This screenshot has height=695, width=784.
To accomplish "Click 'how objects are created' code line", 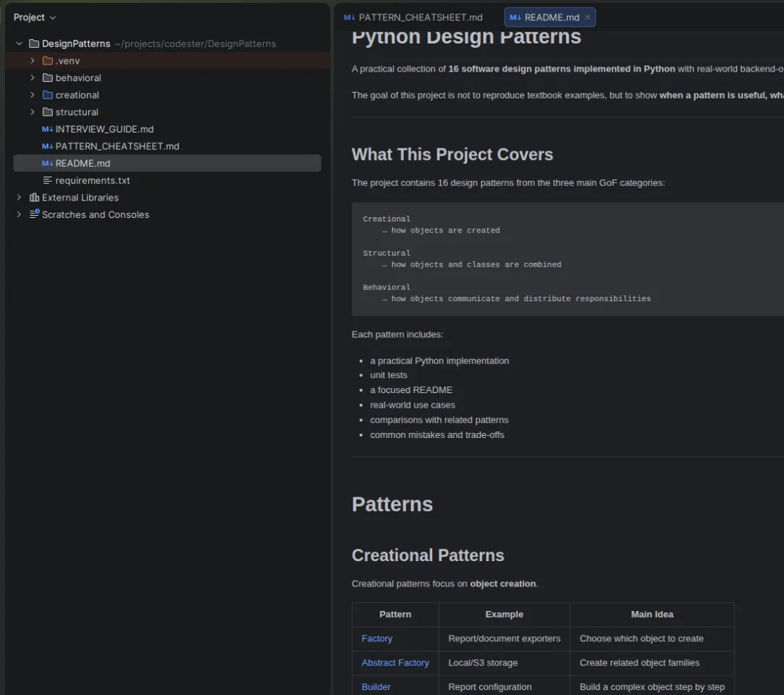I will tap(445, 230).
